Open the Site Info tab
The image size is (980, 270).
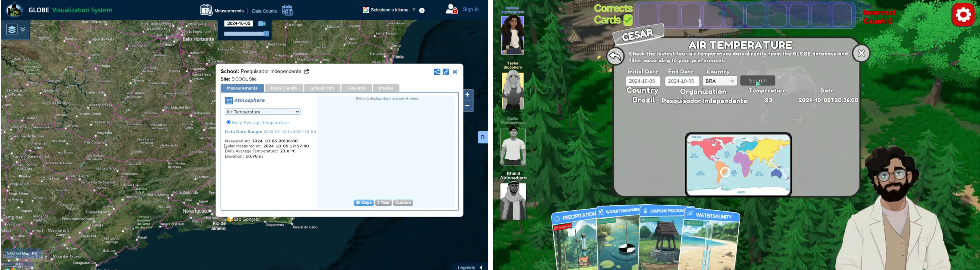click(x=357, y=88)
